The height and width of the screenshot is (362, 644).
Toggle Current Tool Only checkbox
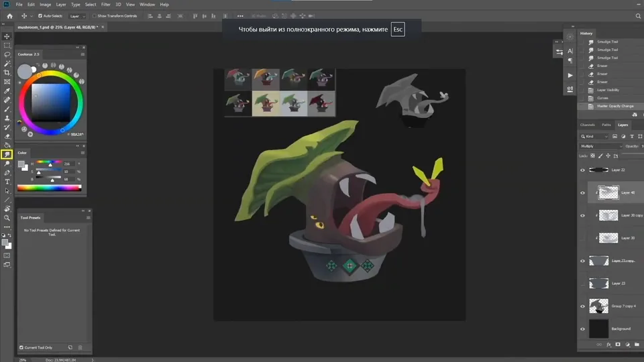pyautogui.click(x=21, y=348)
